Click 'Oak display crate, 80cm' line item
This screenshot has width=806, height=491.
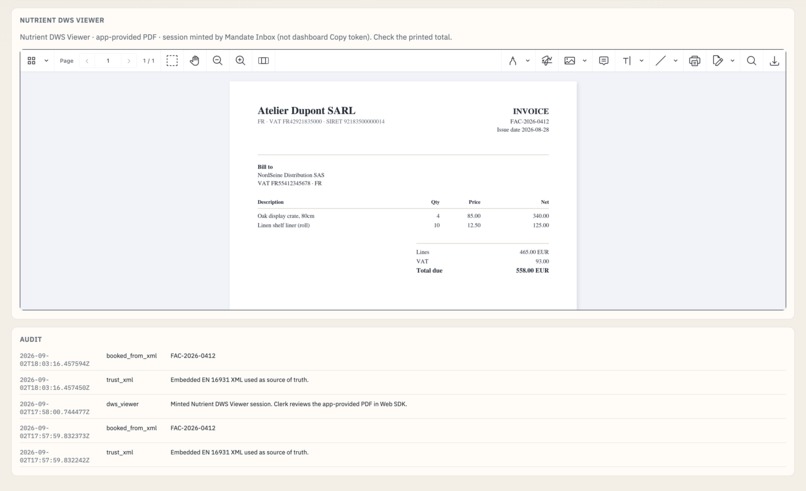[x=286, y=216]
